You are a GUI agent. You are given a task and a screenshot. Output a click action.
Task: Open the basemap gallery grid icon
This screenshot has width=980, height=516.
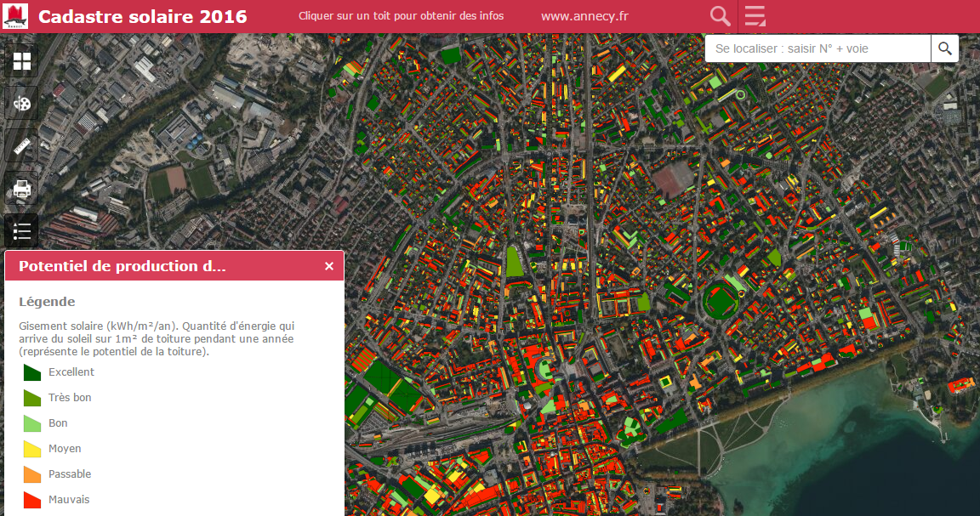(x=21, y=61)
